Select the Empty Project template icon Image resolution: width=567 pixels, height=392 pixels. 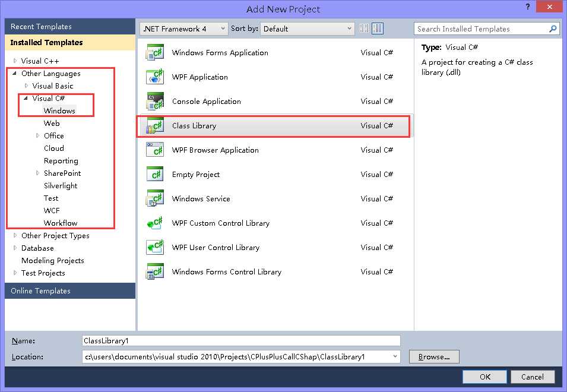point(155,174)
